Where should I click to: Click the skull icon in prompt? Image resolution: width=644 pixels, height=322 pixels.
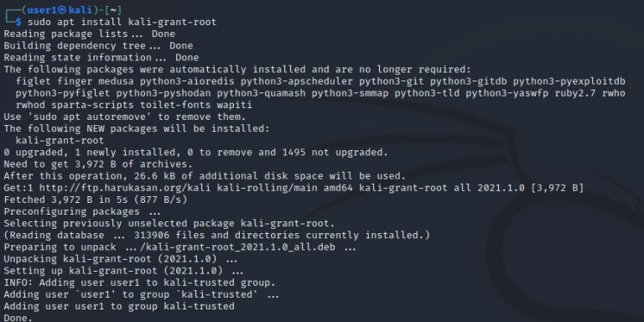pos(61,10)
